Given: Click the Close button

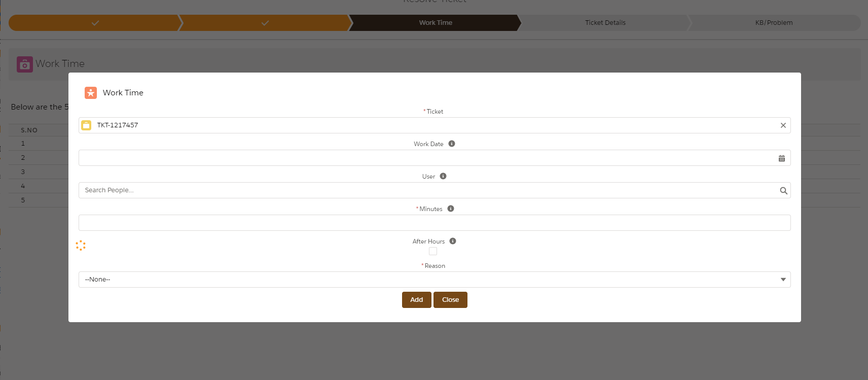Looking at the screenshot, I should 450,300.
